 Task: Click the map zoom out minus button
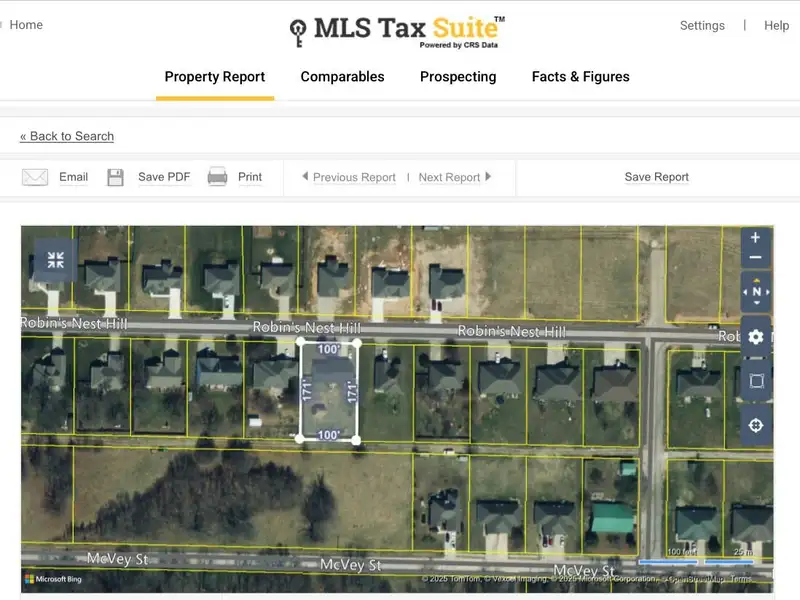pos(755,257)
